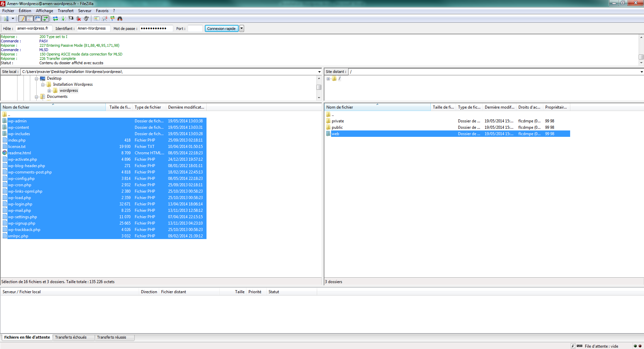
Task: Toggle the remote directory tree display
Action: tap(38, 18)
